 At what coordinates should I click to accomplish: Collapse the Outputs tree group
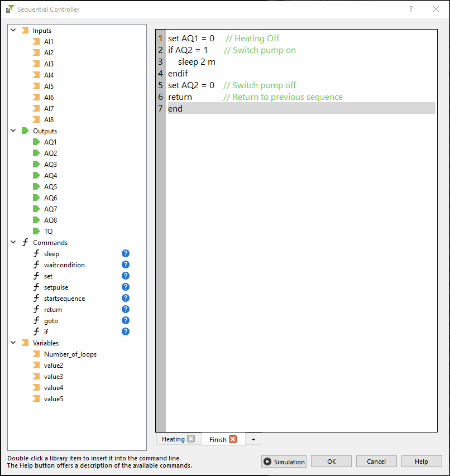13,131
